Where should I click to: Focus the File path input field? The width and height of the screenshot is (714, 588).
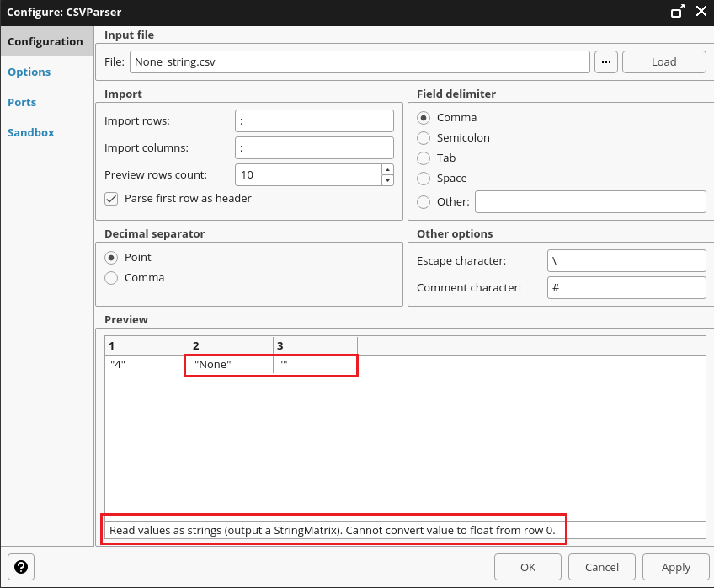(360, 62)
